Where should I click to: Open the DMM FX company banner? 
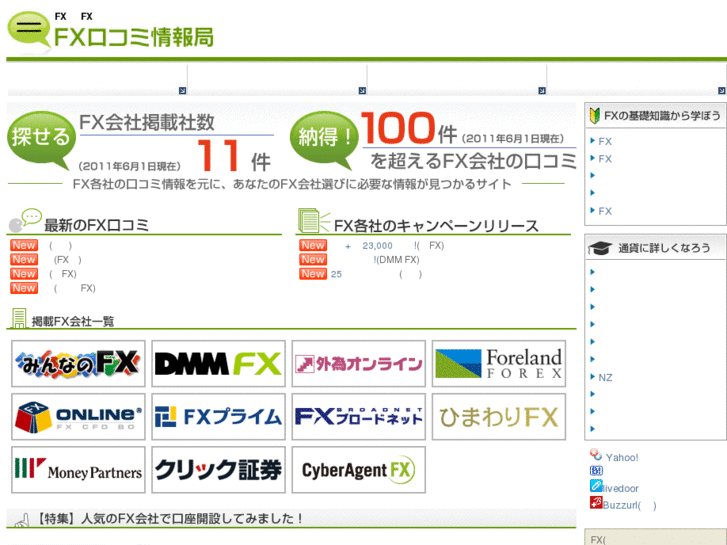pyautogui.click(x=218, y=364)
